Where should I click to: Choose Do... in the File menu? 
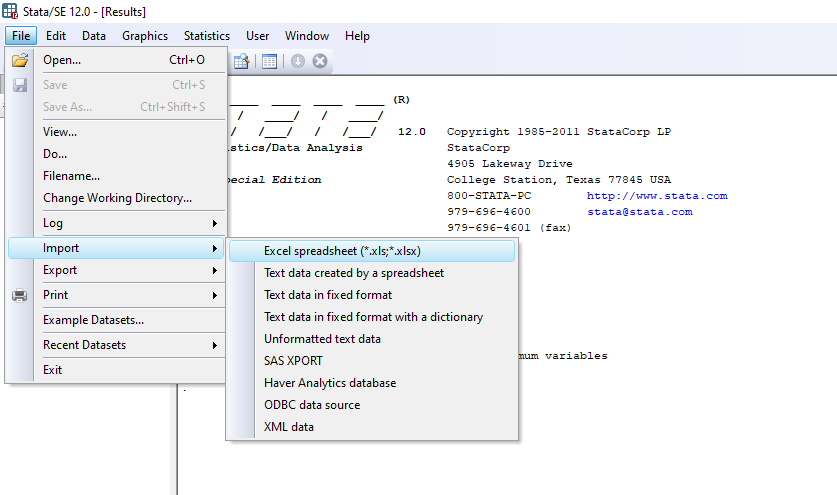116,154
